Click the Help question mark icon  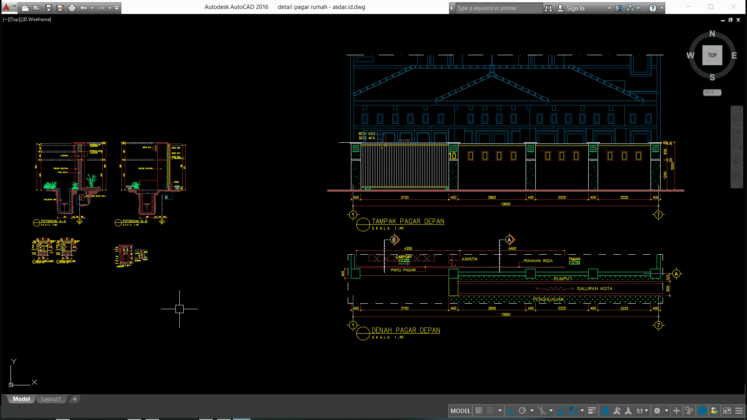point(653,8)
